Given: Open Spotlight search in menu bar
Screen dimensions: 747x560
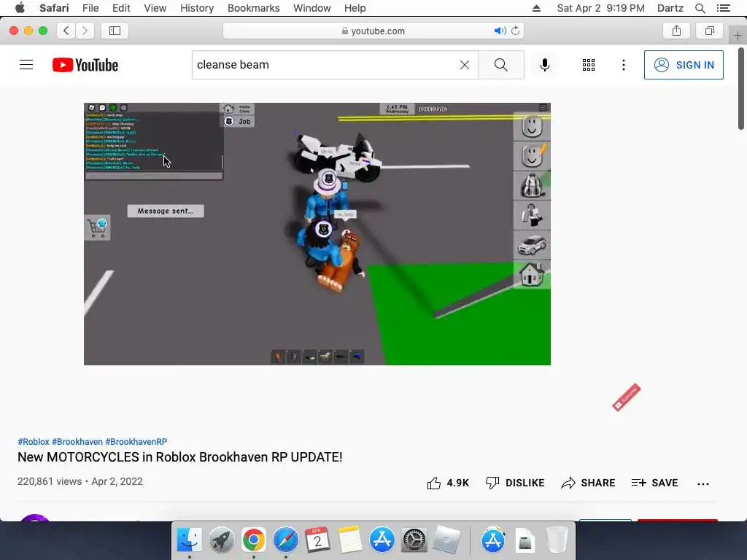Looking at the screenshot, I should pos(700,8).
